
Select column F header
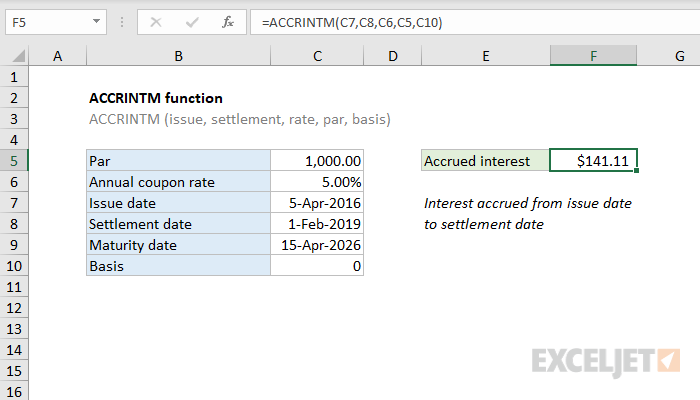point(593,56)
